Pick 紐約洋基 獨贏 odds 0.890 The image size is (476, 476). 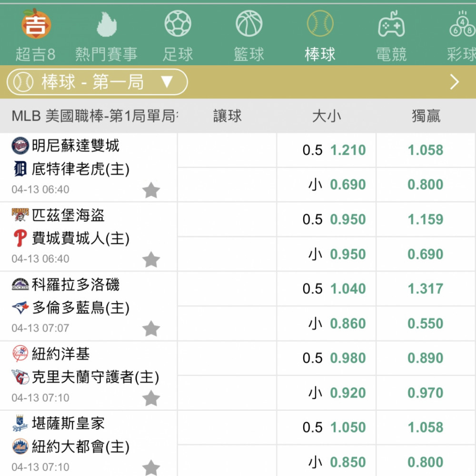click(x=426, y=358)
